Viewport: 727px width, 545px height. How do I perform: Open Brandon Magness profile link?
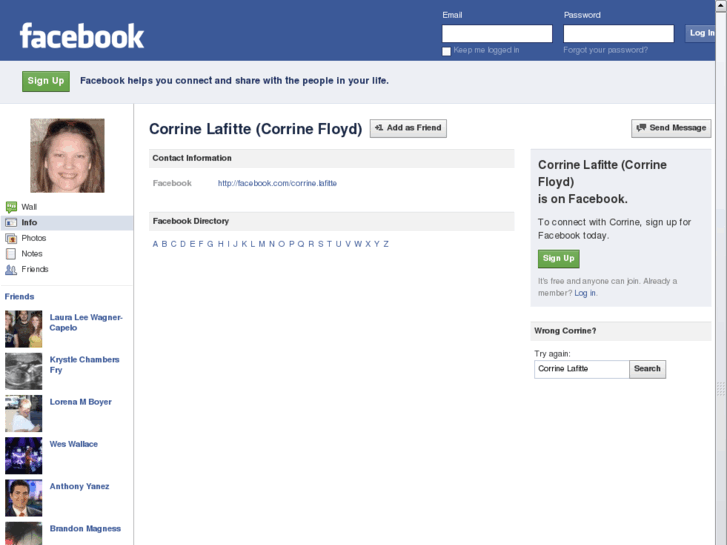85,528
